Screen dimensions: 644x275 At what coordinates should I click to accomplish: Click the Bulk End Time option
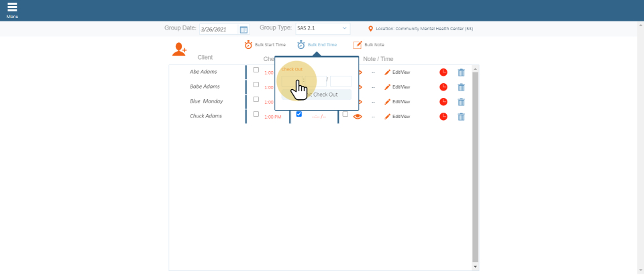322,45
